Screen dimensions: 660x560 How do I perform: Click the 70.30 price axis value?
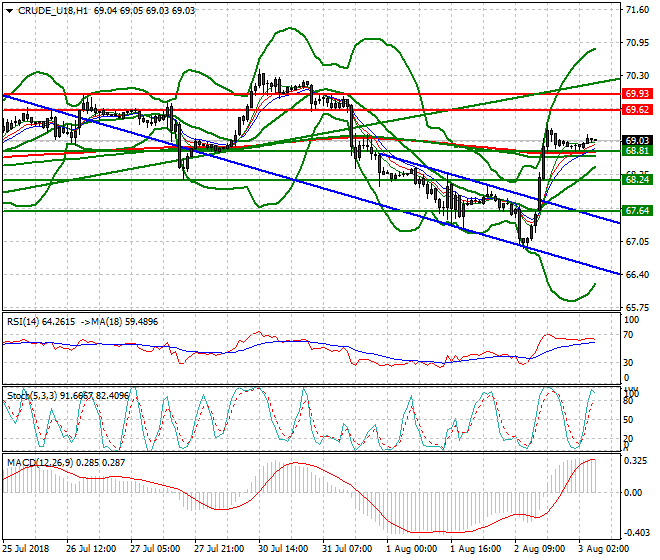[x=637, y=76]
